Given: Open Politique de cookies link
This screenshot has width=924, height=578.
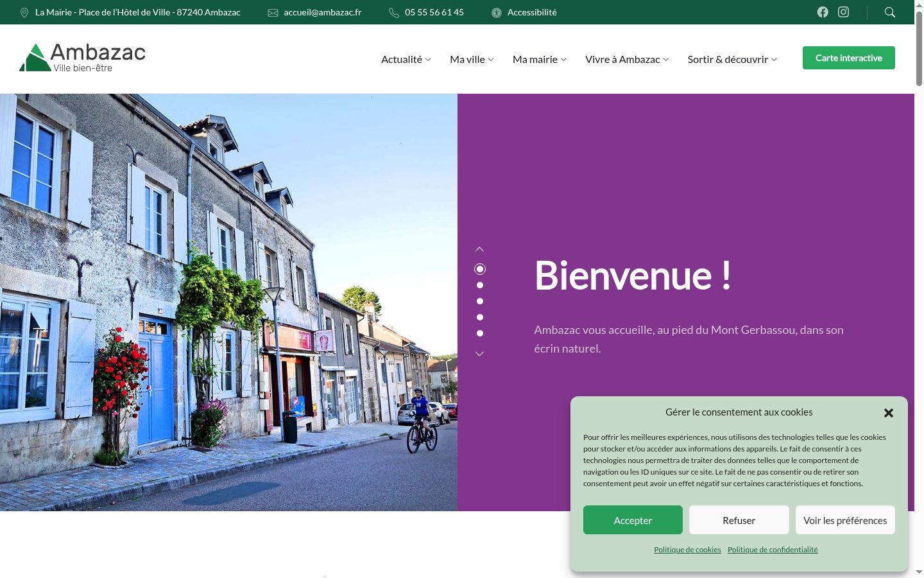Looking at the screenshot, I should (687, 550).
